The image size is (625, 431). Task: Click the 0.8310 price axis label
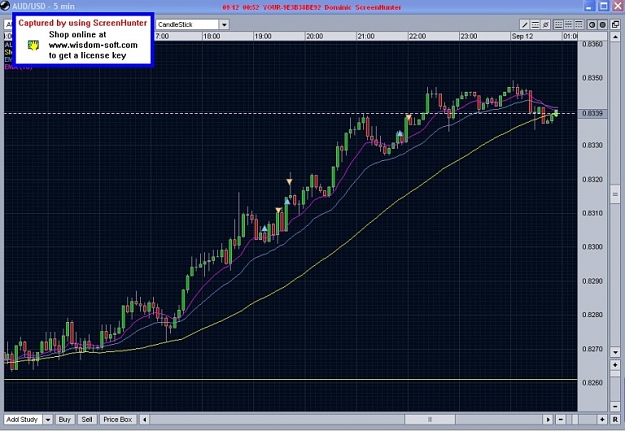(x=592, y=213)
